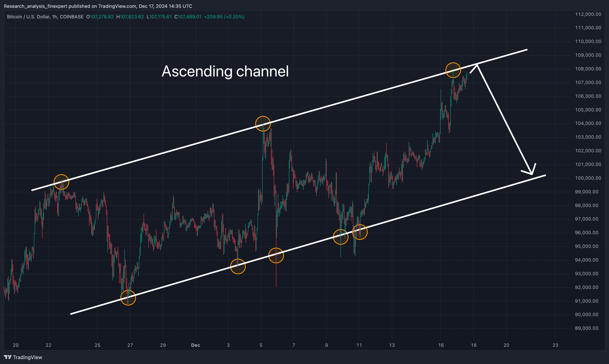Click the TradingView logo icon

pyautogui.click(x=8, y=357)
